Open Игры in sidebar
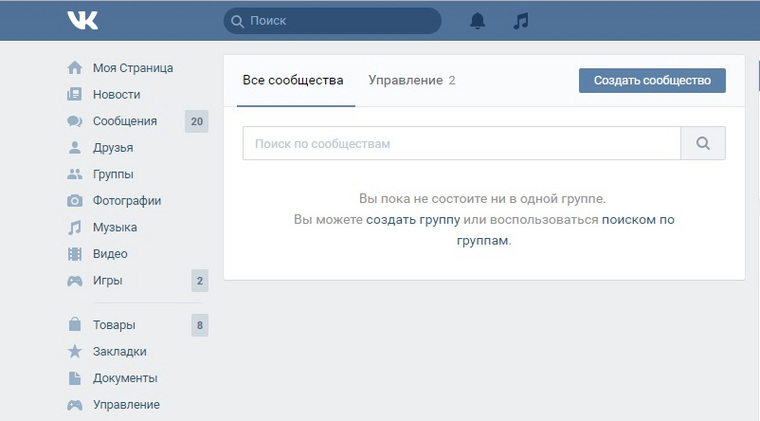This screenshot has height=421, width=760. pyautogui.click(x=108, y=281)
